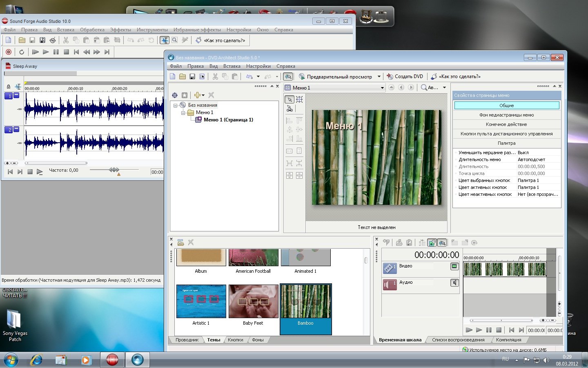The image size is (588, 368).
Task: Open Undo history dropdown in DVD Architect
Action: (x=258, y=76)
